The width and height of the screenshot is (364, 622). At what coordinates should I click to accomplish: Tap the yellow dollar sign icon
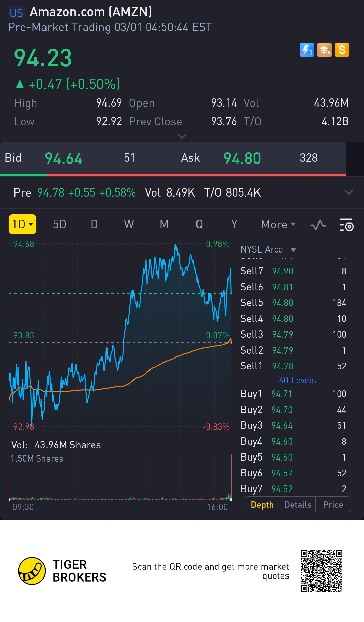342,50
